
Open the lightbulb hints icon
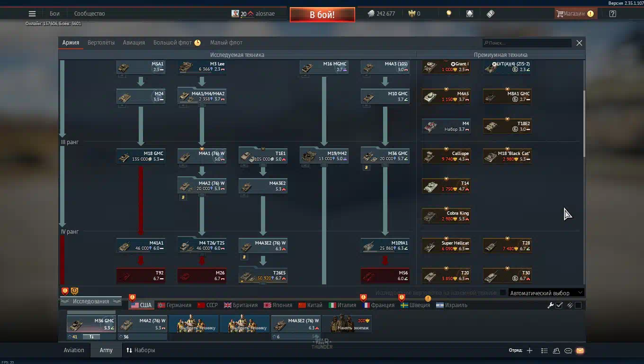pyautogui.click(x=448, y=14)
